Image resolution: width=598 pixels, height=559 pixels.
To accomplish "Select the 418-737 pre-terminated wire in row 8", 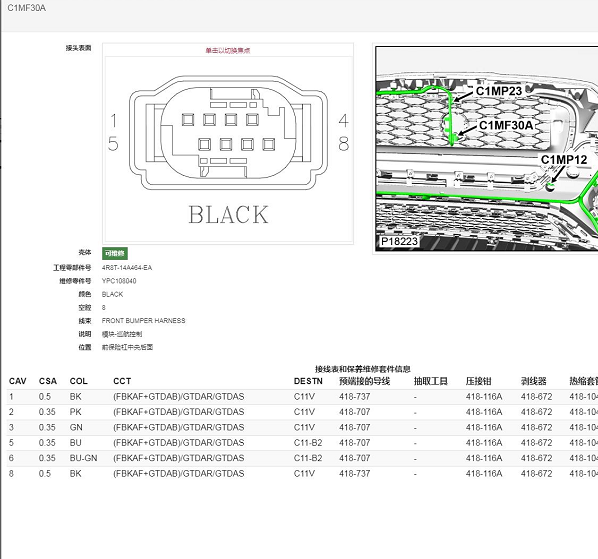I will point(355,474).
